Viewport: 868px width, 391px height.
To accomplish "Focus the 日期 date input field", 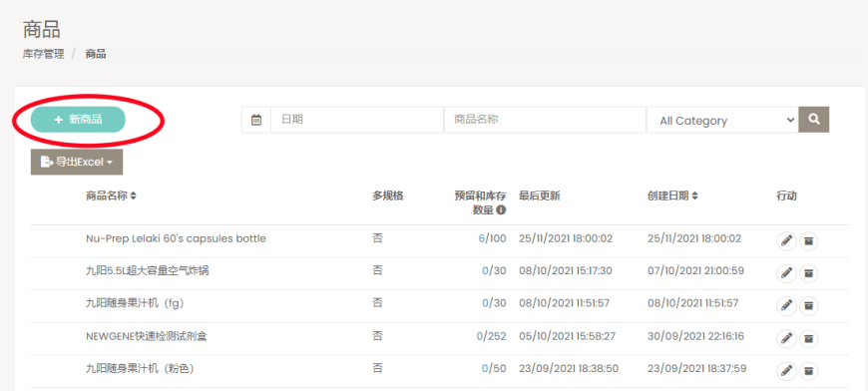I will pyautogui.click(x=357, y=120).
